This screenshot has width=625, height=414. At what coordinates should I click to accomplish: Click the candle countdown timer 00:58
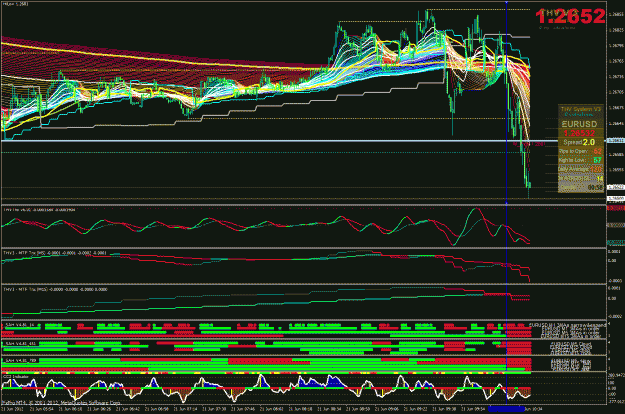click(x=595, y=187)
